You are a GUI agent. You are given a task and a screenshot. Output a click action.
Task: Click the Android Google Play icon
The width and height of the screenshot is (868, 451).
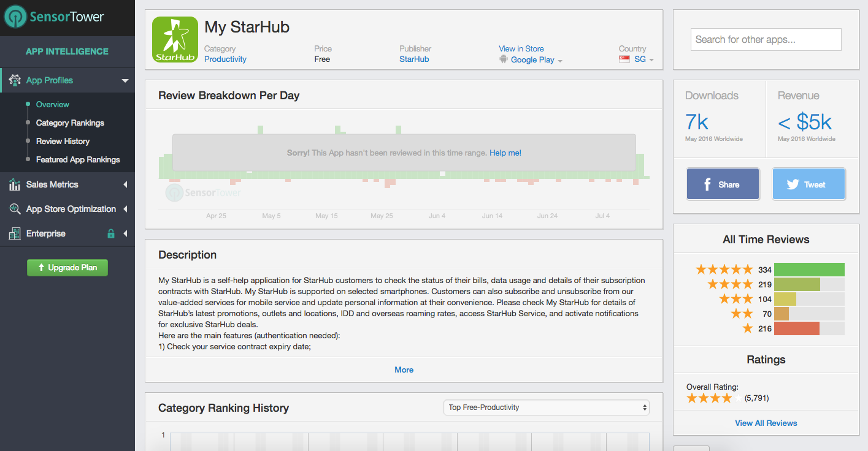[x=504, y=59]
